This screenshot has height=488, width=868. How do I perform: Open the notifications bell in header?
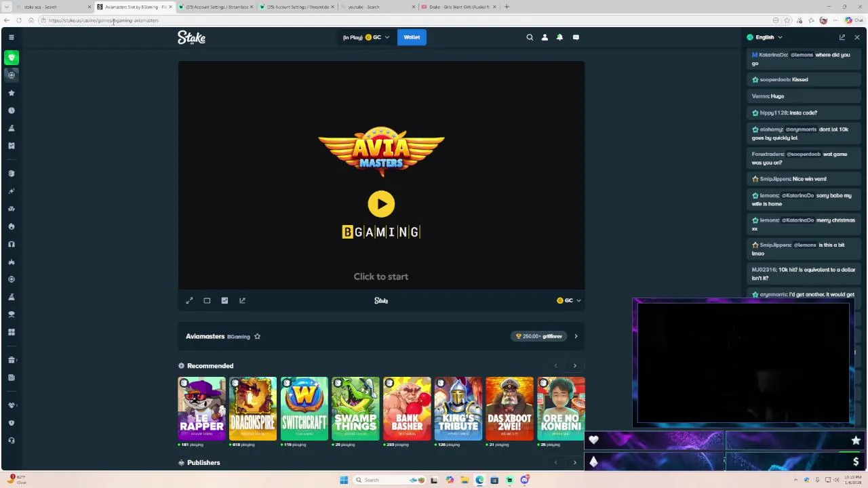click(x=559, y=37)
